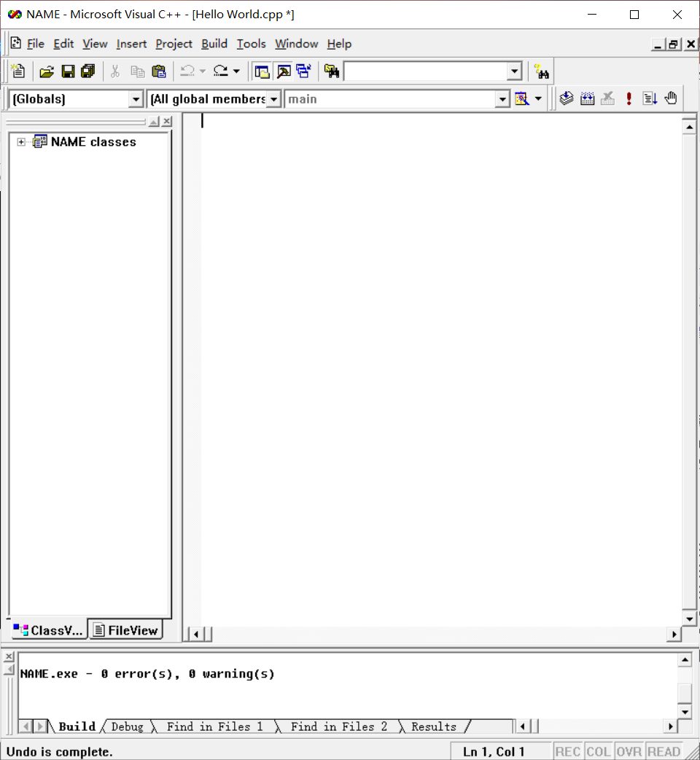Open the Window List icon
This screenshot has height=760, width=700.
click(x=304, y=71)
